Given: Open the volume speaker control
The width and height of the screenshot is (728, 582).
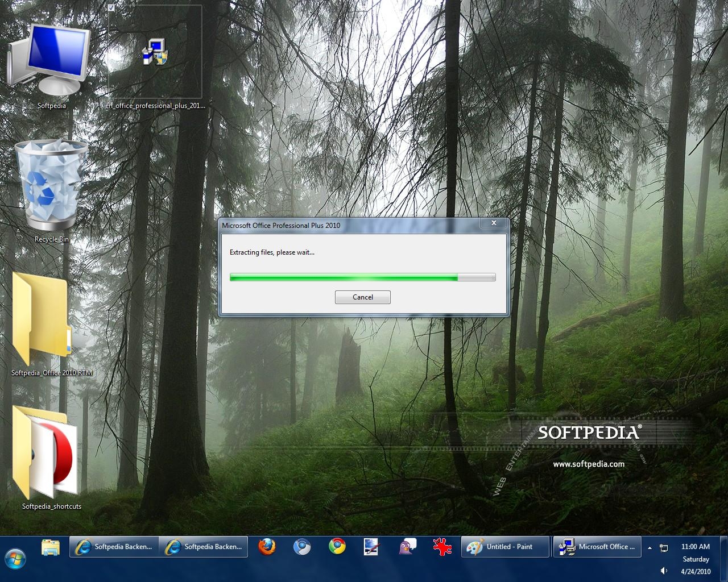Looking at the screenshot, I should coord(664,571).
